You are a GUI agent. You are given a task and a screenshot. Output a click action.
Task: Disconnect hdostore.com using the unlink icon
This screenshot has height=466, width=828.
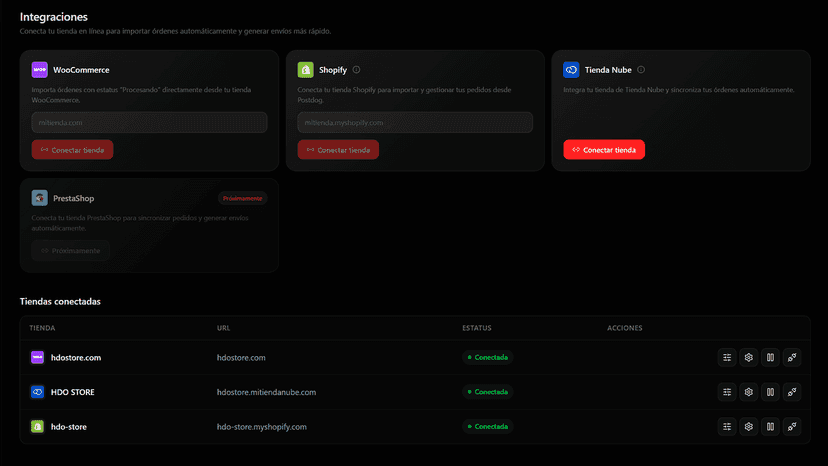[x=792, y=358]
